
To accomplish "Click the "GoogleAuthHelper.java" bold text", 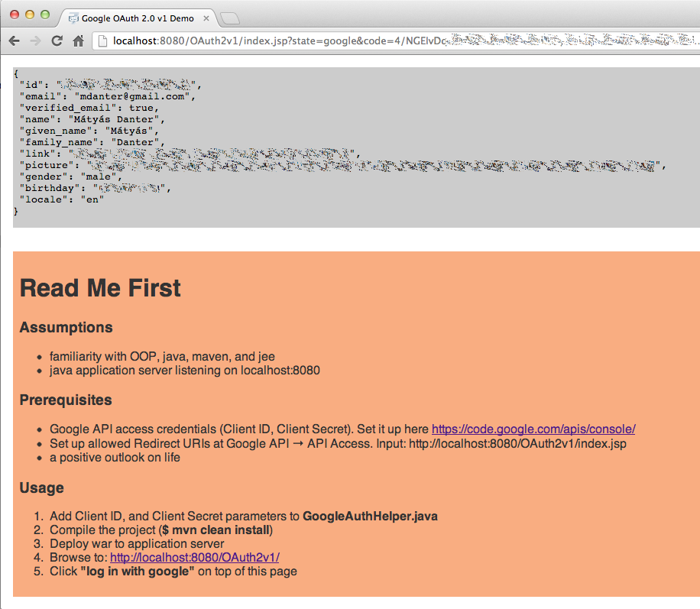I will (370, 516).
